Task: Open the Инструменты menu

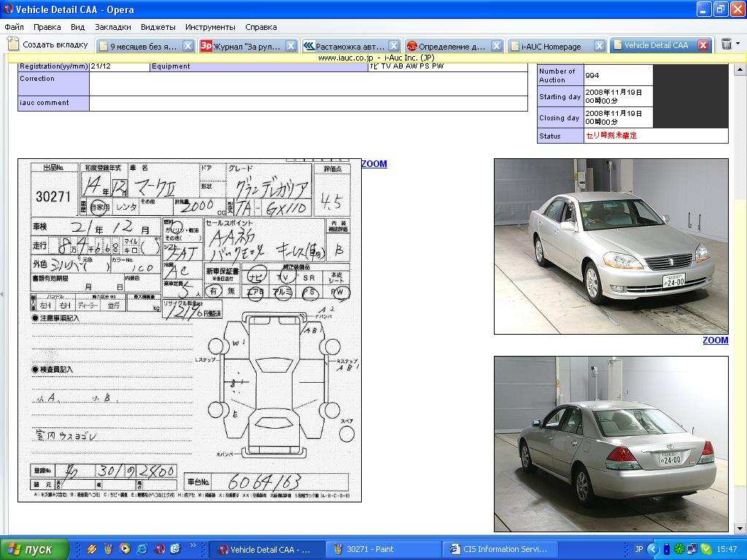Action: pyautogui.click(x=210, y=27)
